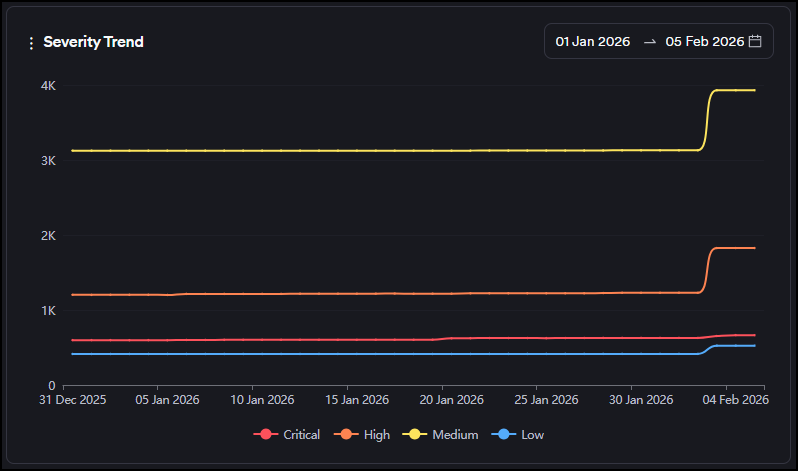Toggle the High series label in legend

click(378, 435)
